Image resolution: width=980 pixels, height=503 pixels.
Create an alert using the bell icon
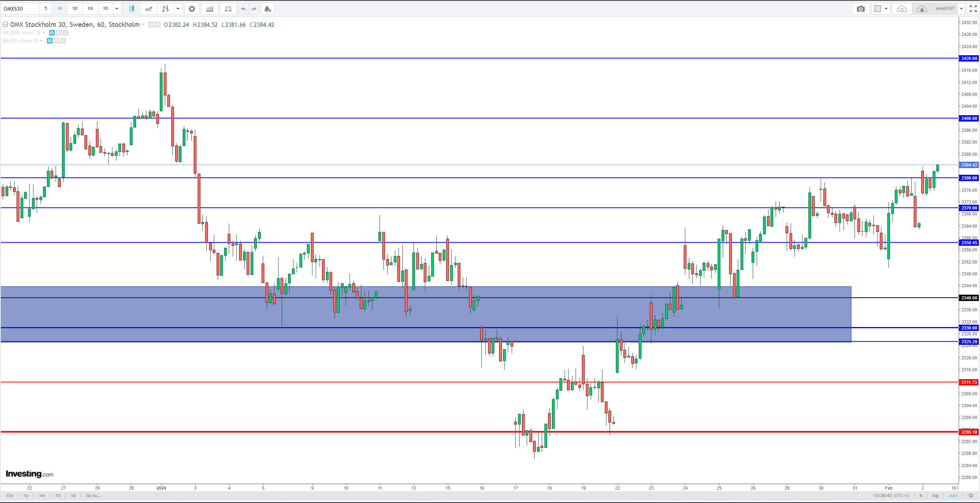coord(268,8)
